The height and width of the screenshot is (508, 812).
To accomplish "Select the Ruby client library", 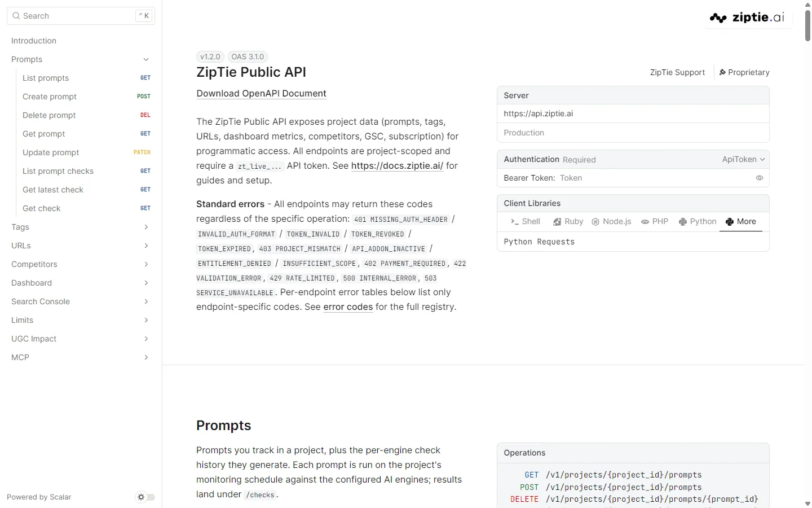I will 568,222.
